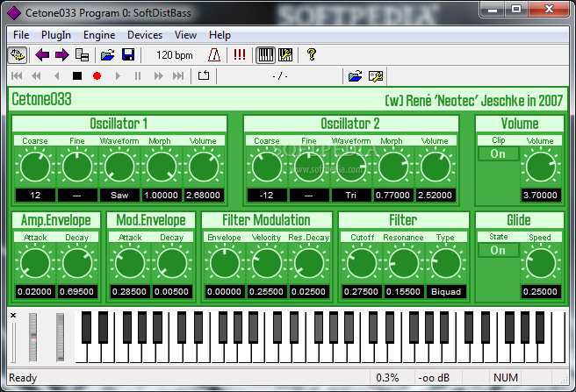Click the Filter Cutoff knob
576x392 pixels.
click(x=362, y=263)
